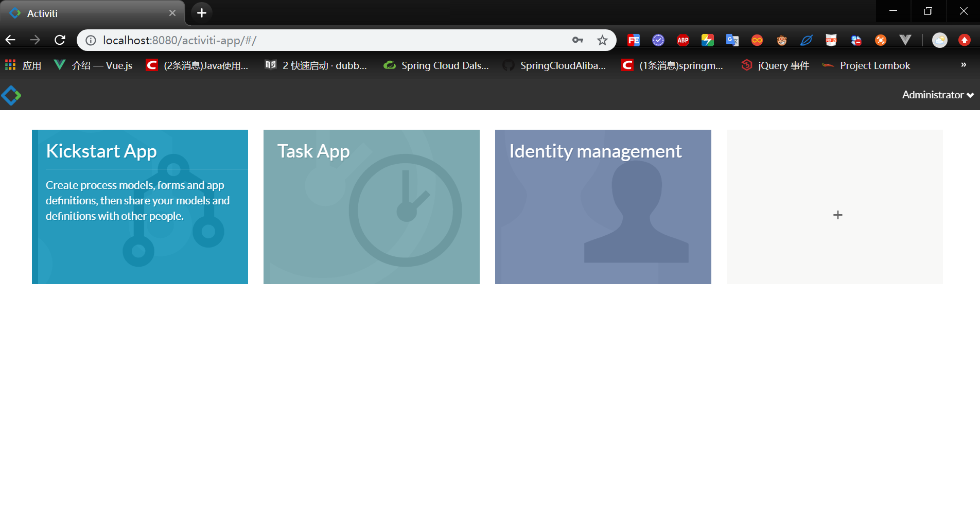
Task: Open the Identity management tile
Action: (x=603, y=206)
